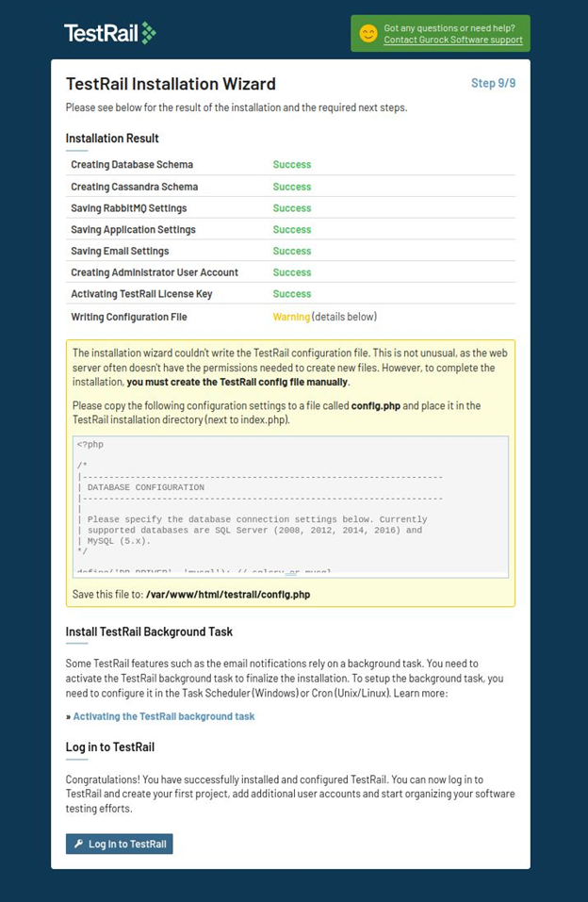This screenshot has width=588, height=902.
Task: Open Activating the TestRail background task link
Action: 164,716
